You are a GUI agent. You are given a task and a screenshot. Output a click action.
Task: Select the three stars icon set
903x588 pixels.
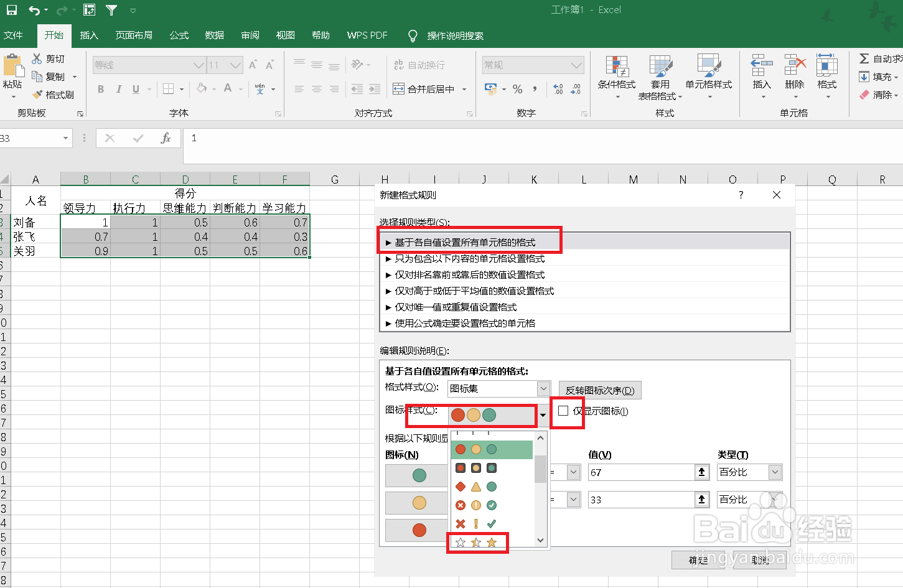coord(477,543)
